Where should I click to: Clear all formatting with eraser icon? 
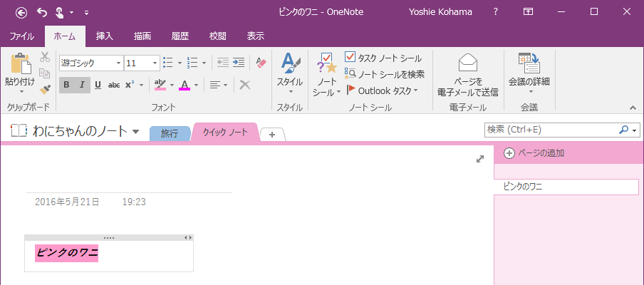coord(261,63)
